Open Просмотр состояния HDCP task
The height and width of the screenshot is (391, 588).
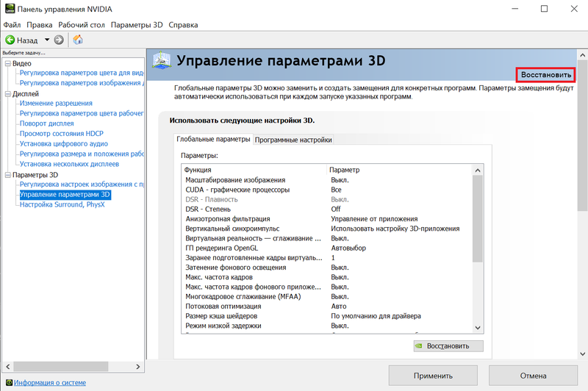[x=62, y=134]
